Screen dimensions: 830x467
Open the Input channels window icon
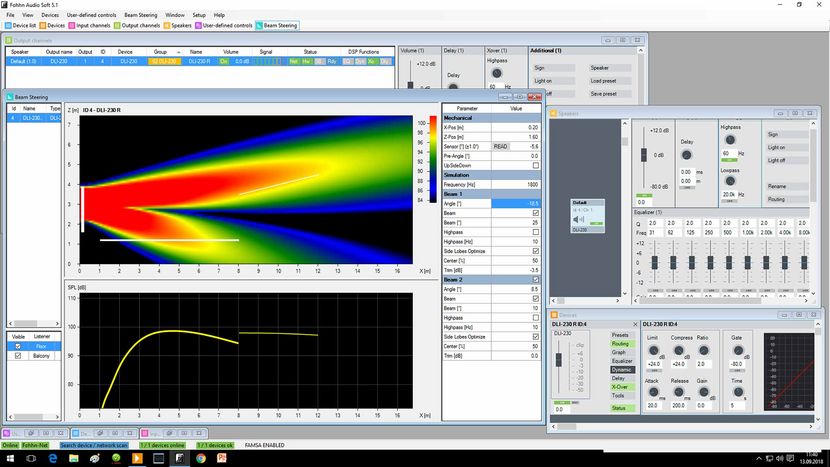pyautogui.click(x=72, y=25)
